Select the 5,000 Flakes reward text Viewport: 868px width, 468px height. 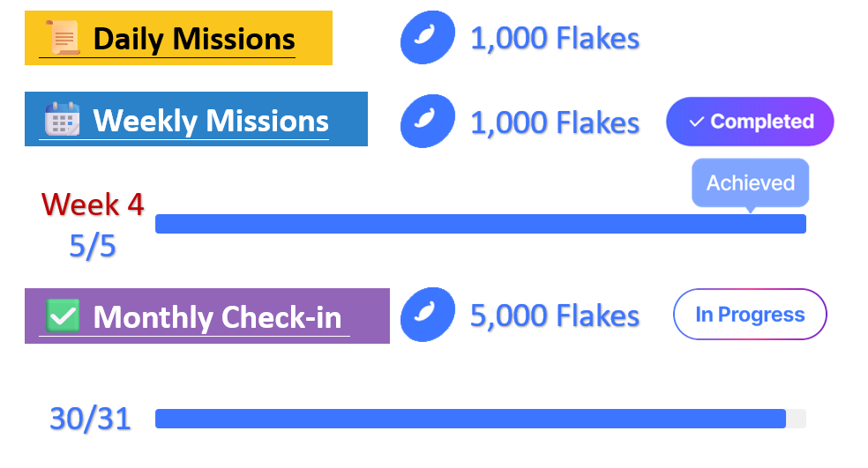[x=554, y=316]
